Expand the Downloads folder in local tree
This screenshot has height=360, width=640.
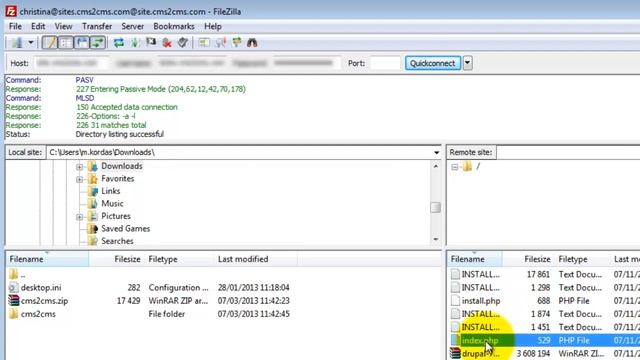click(x=80, y=167)
